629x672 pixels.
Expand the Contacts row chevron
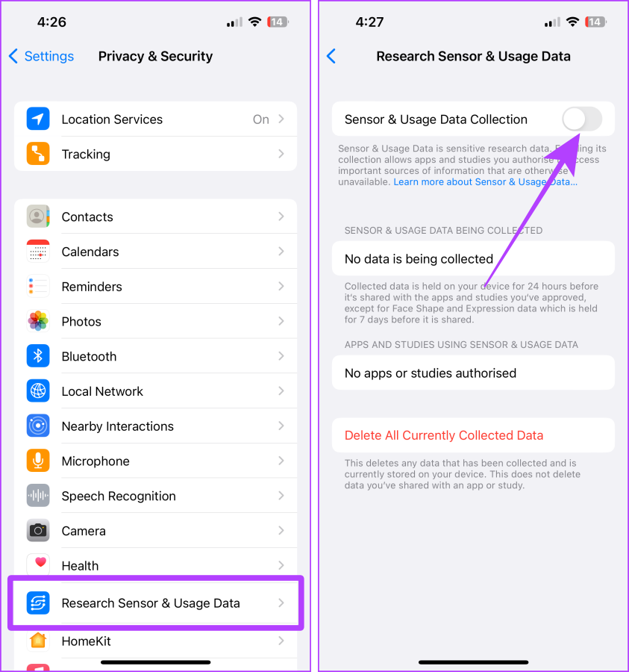pyautogui.click(x=281, y=217)
